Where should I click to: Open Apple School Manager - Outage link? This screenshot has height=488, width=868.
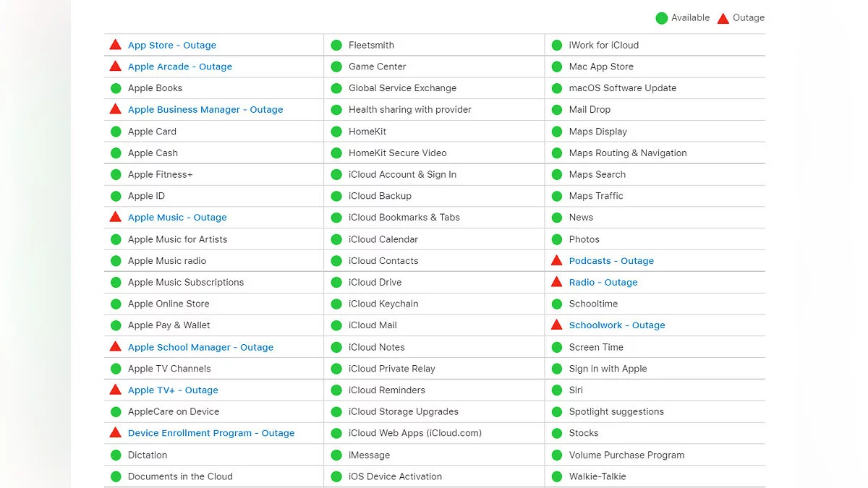click(x=200, y=347)
